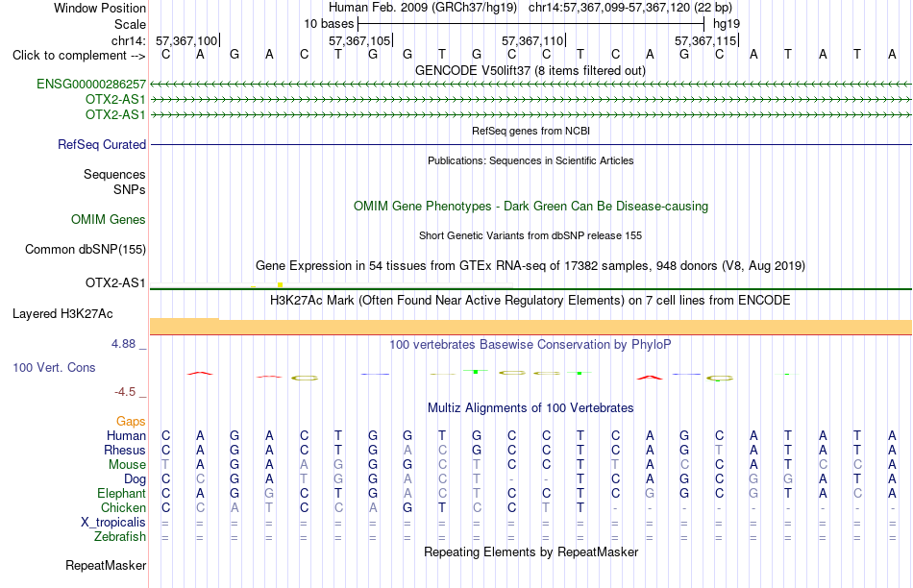The width and height of the screenshot is (913, 588).
Task: Click 'RefSeq genes from NCBI' title
Action: tap(531, 131)
